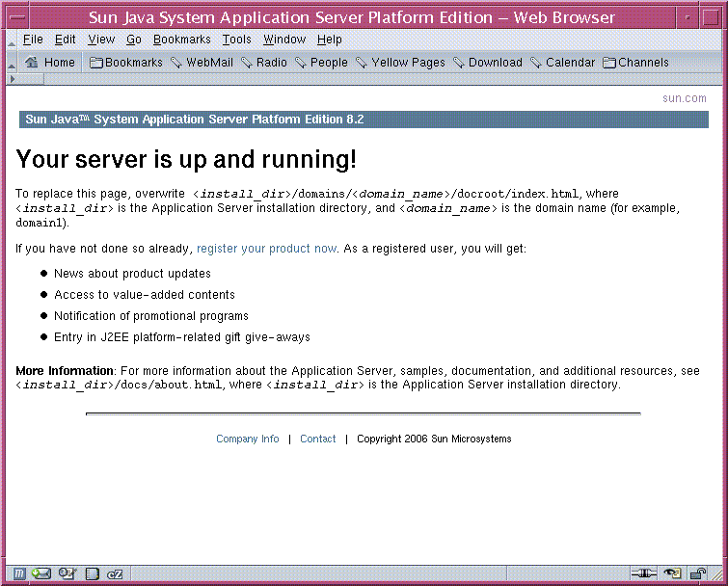
Task: Click 'Notification of promotional programs' bullet
Action: pyautogui.click(x=150, y=316)
